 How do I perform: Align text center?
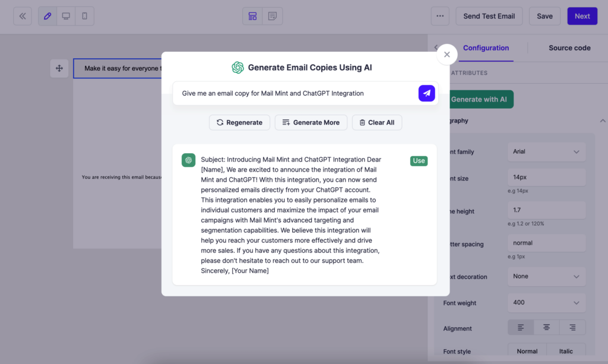pyautogui.click(x=546, y=328)
